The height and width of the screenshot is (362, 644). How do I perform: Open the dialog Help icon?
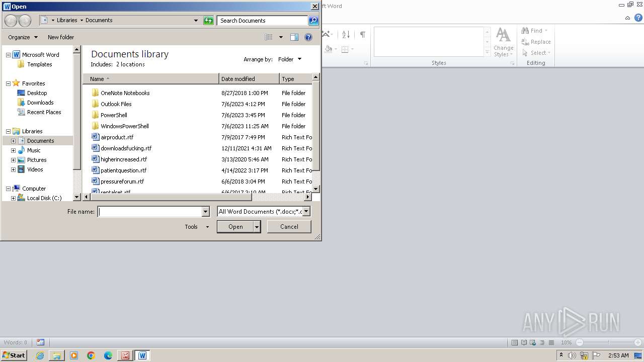[x=308, y=37]
